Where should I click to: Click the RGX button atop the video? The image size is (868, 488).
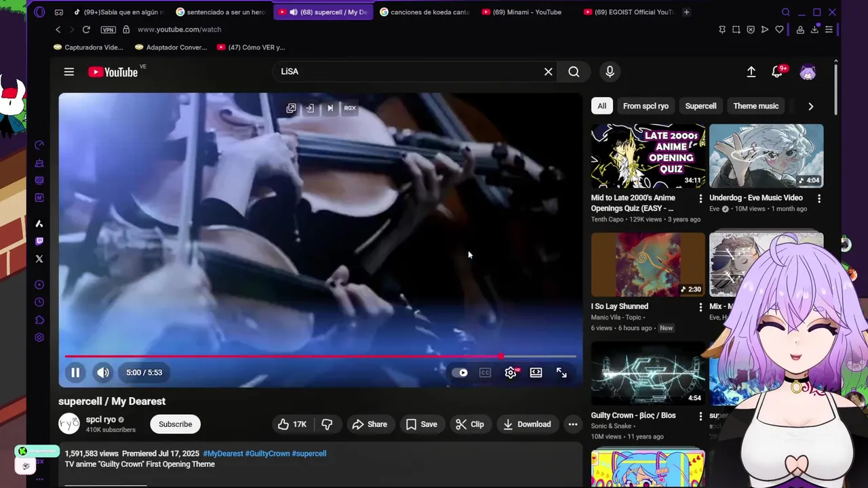[350, 108]
